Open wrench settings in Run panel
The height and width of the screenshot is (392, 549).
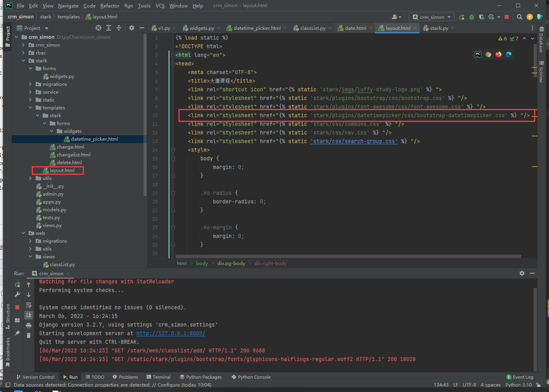[x=17, y=294]
